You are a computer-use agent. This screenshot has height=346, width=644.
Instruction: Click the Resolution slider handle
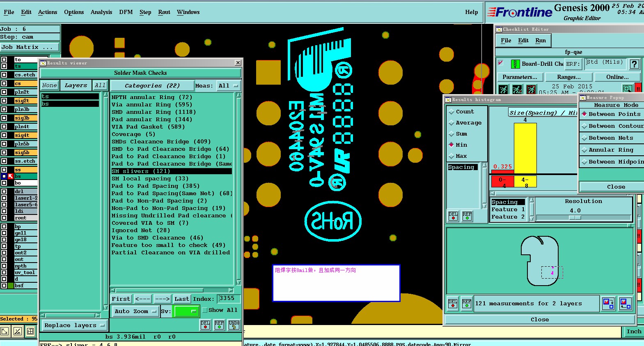pos(575,218)
